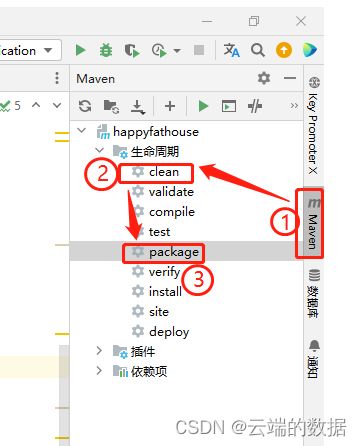Run with profiler clock icon

pyautogui.click(x=158, y=51)
